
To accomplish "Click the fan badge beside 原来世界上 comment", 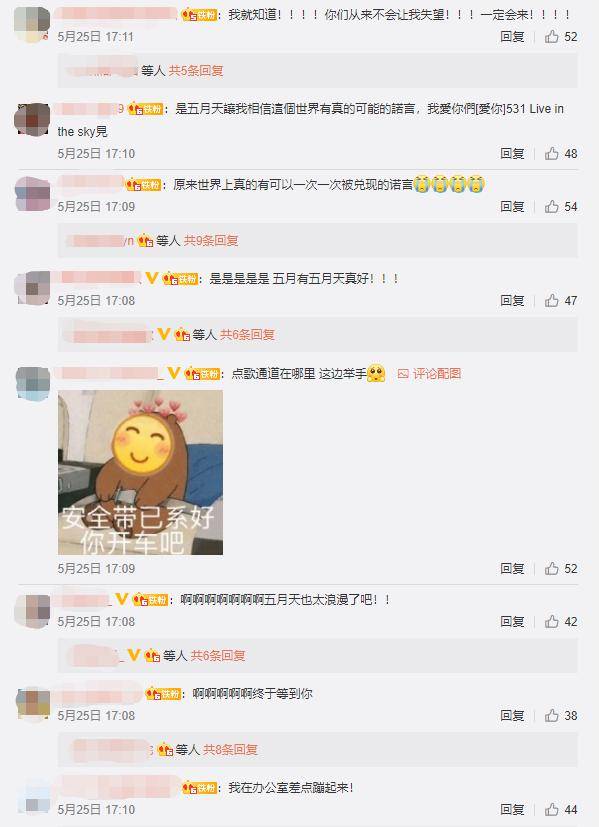I will click(143, 185).
